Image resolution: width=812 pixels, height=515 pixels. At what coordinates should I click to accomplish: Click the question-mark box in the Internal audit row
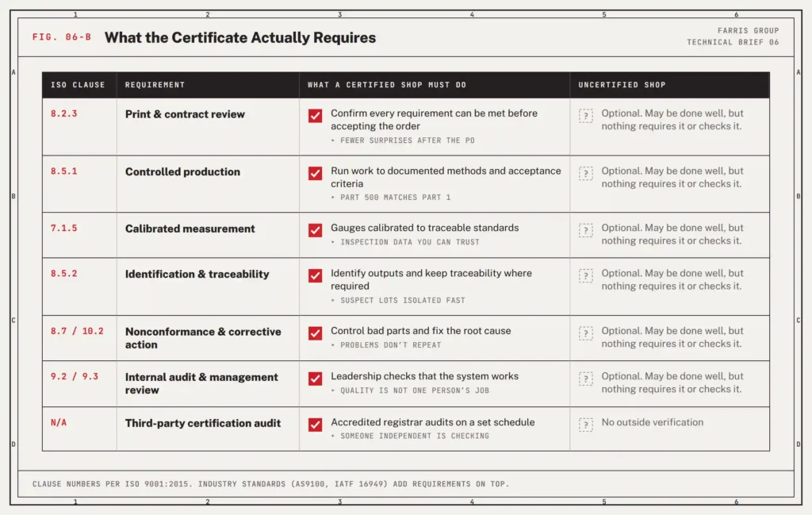pos(586,379)
